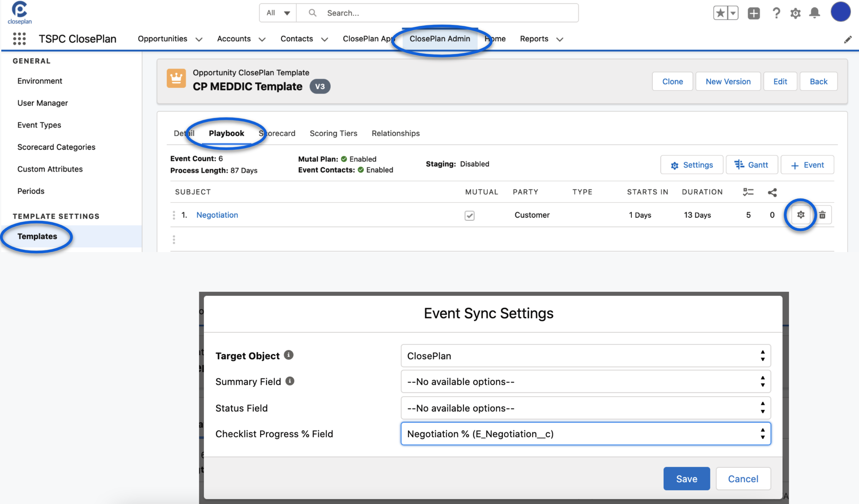Viewport: 859px width, 504px height.
Task: Open Negotiation event sync gear icon
Action: pos(800,215)
